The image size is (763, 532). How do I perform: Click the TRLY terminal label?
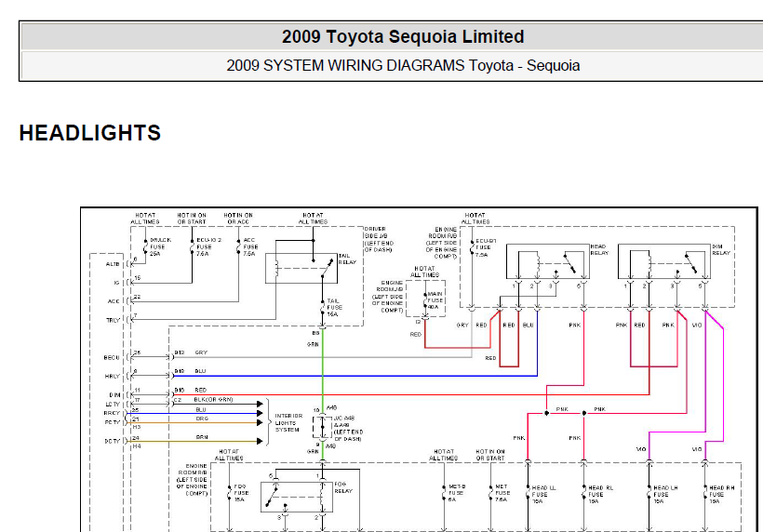click(113, 320)
